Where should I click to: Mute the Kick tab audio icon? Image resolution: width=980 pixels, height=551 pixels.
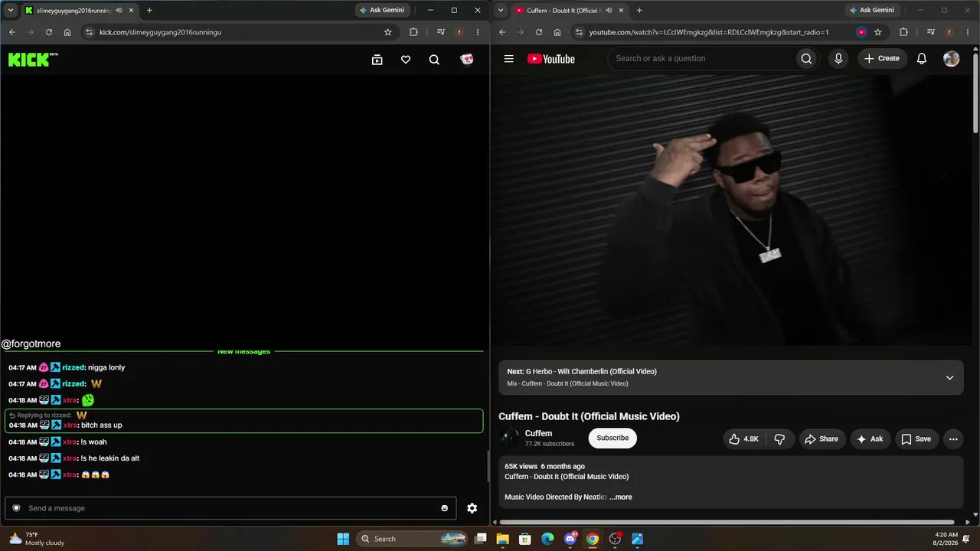(x=119, y=10)
